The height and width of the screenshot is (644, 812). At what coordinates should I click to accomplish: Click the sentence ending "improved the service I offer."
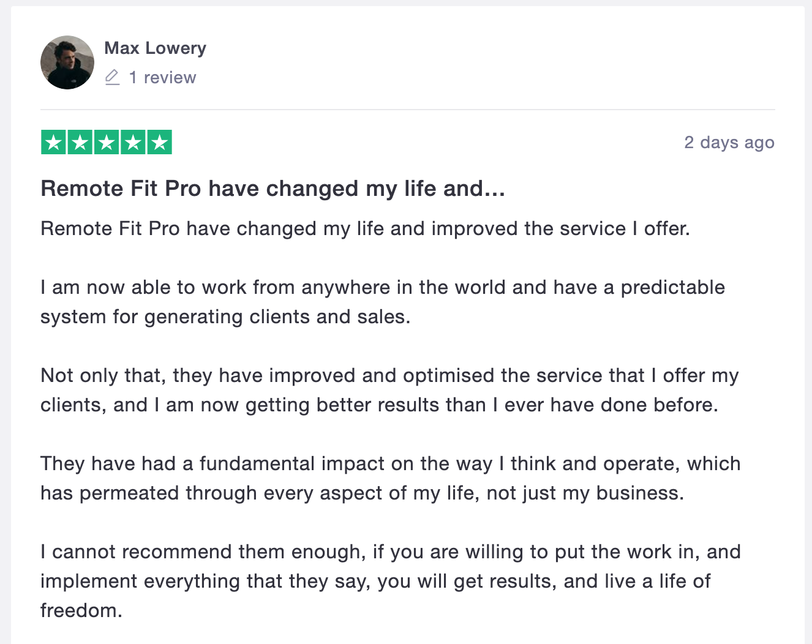click(x=365, y=228)
